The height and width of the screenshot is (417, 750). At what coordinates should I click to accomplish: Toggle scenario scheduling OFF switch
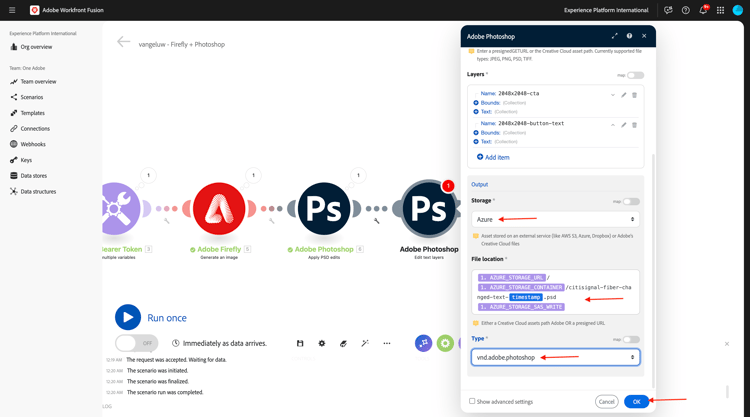point(136,343)
